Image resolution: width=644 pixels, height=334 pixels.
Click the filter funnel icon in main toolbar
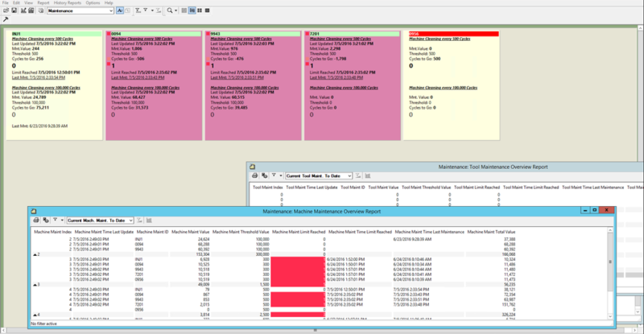point(146,10)
